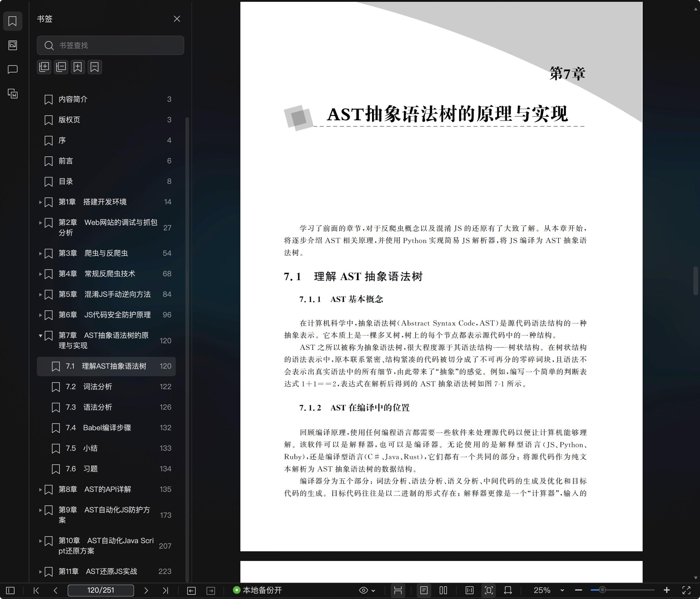Viewport: 700px width, 599px height.
Task: Go to the previous page
Action: pos(56,590)
